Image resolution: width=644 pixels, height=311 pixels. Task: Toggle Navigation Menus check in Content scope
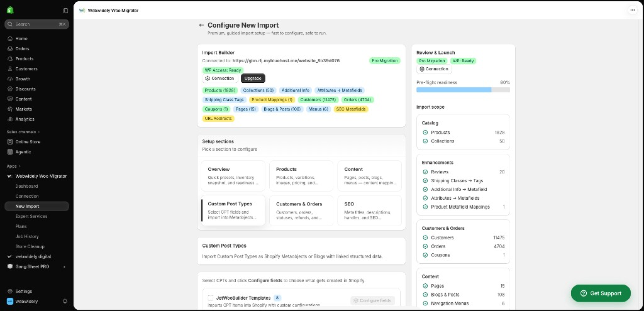[425, 303]
